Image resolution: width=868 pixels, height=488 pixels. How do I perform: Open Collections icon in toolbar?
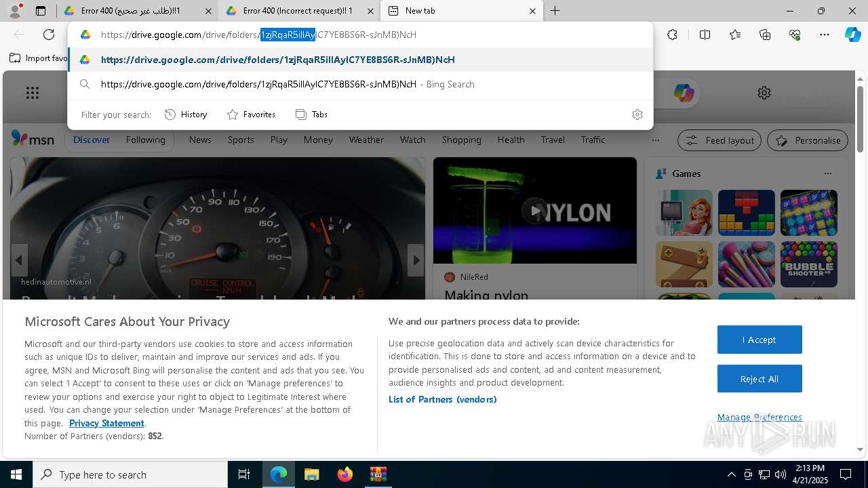765,35
